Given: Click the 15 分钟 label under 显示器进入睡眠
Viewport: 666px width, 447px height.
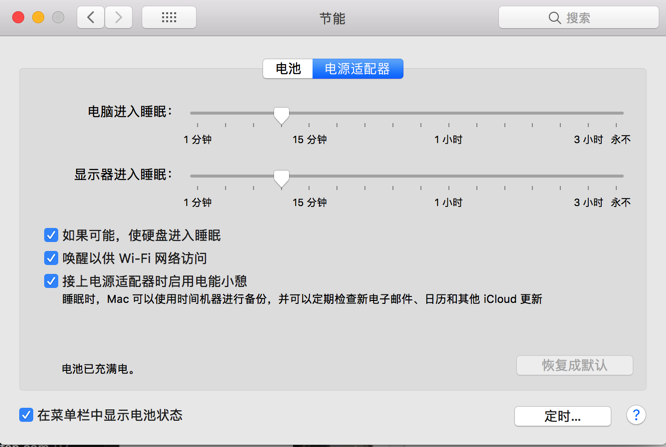Looking at the screenshot, I should [309, 203].
